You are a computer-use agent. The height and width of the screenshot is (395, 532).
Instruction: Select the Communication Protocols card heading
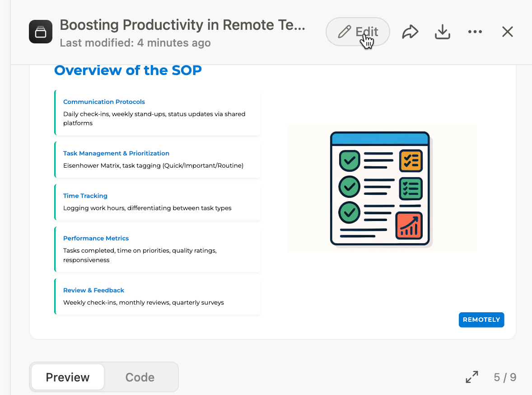pos(104,102)
